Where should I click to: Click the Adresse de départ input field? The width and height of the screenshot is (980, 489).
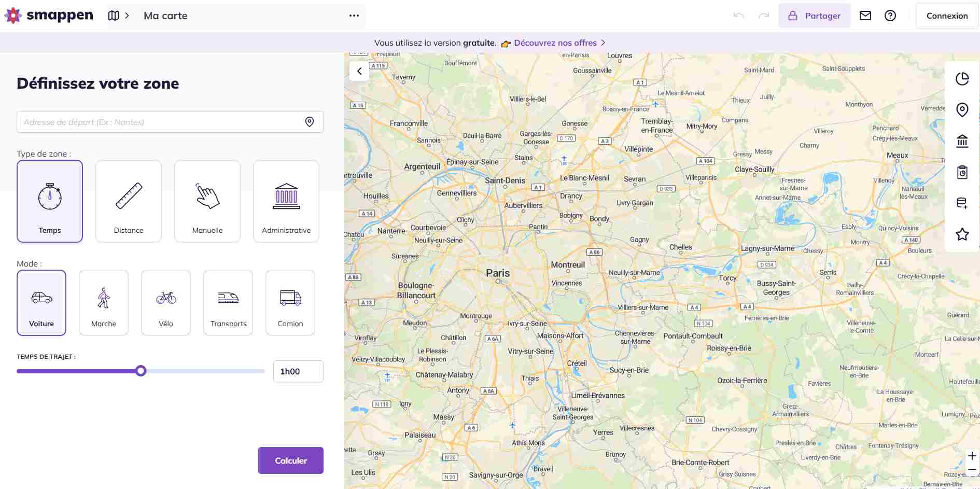coord(161,122)
